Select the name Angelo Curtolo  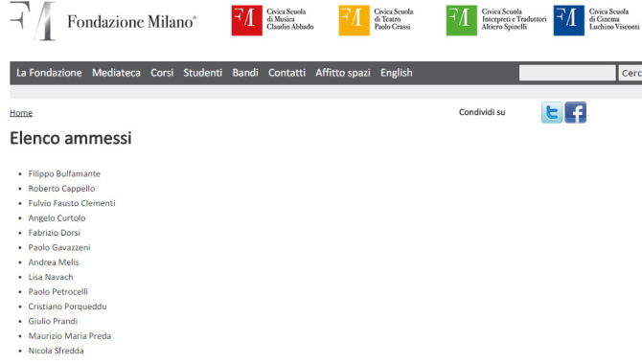pyautogui.click(x=57, y=217)
